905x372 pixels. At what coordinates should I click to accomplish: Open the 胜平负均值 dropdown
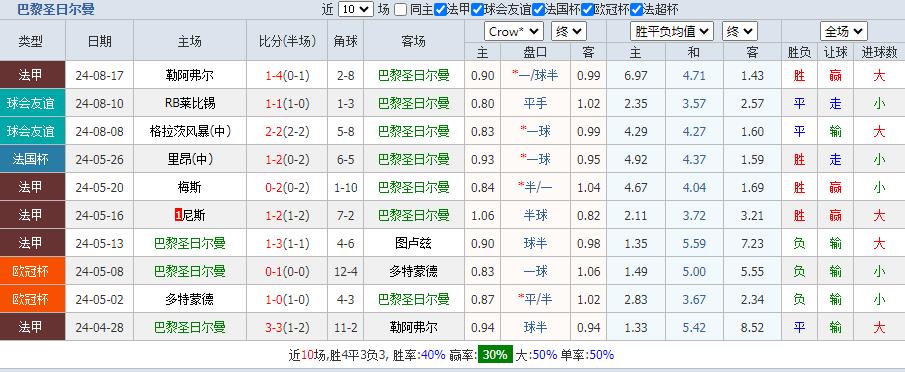[x=672, y=32]
